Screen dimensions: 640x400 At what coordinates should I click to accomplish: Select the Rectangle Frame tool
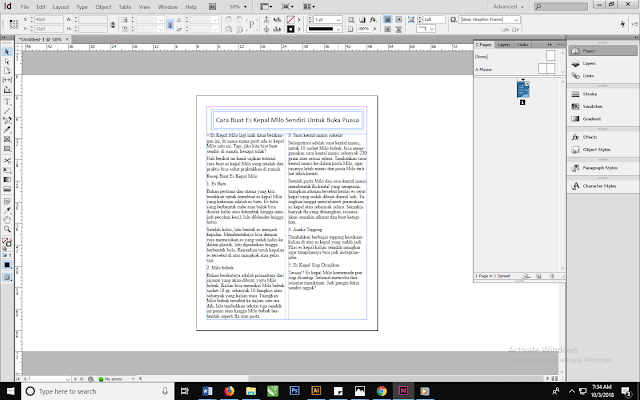point(7,140)
